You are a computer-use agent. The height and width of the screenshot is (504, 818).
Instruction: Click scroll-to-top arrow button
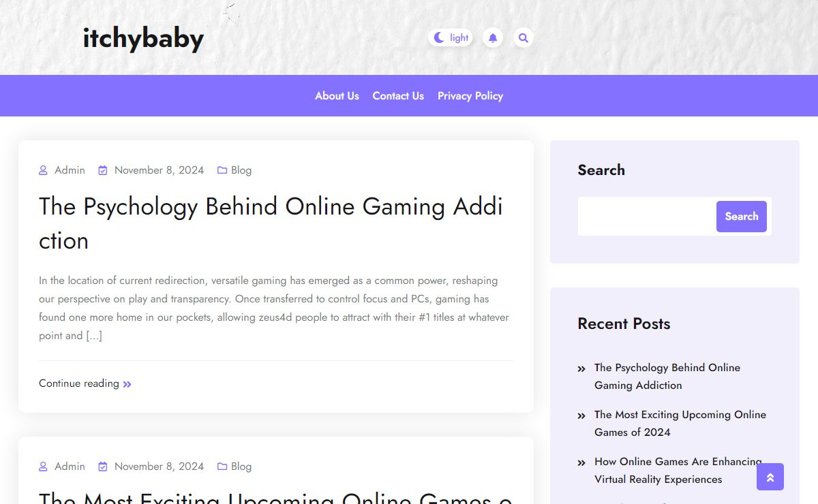click(x=770, y=477)
